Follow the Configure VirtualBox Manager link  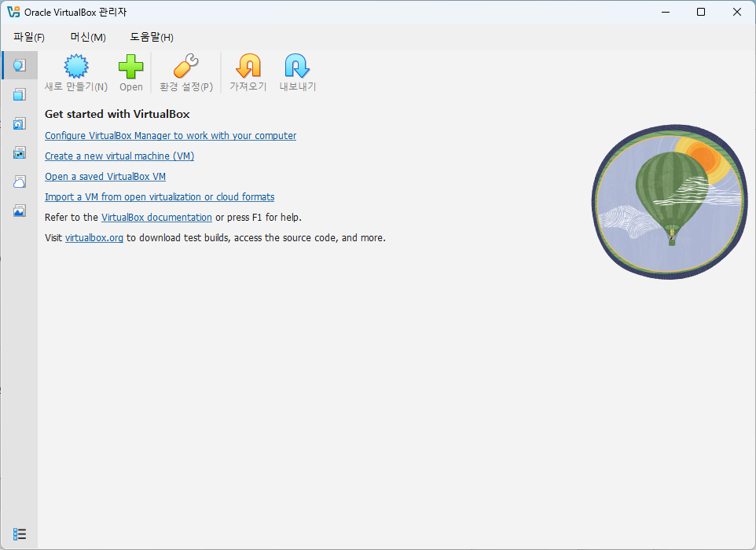(x=171, y=136)
